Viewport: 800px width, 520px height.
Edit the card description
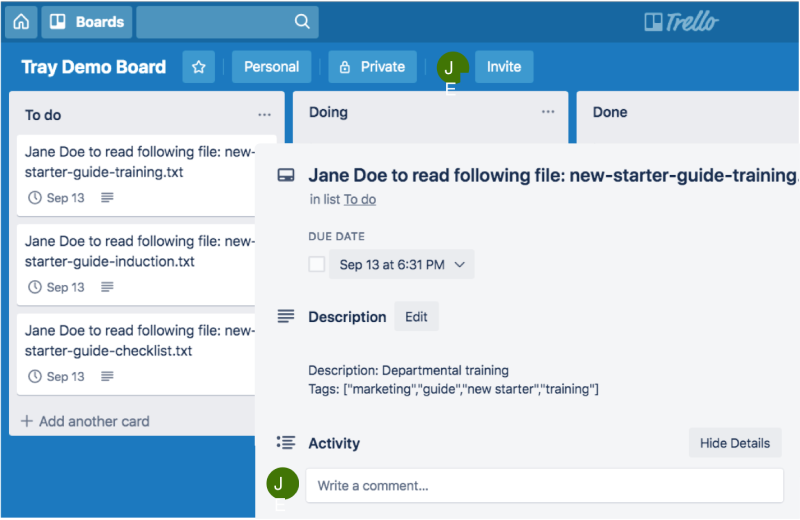coord(416,317)
